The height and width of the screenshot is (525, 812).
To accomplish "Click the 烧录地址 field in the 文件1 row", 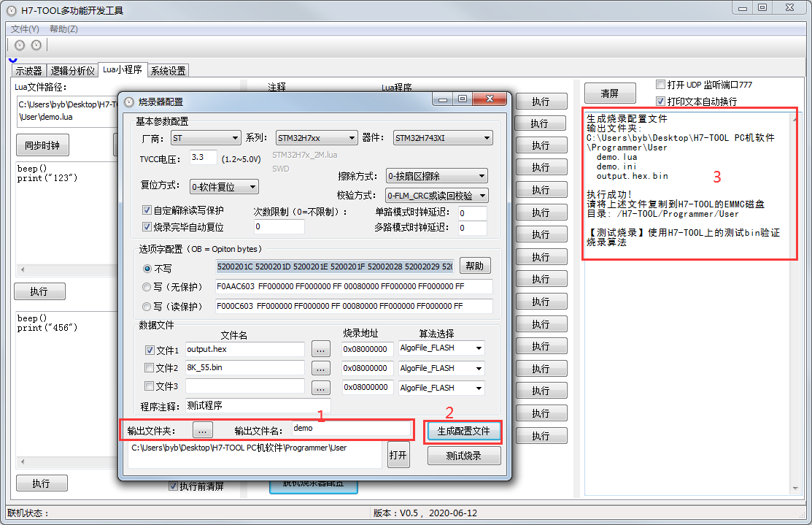I will click(368, 349).
